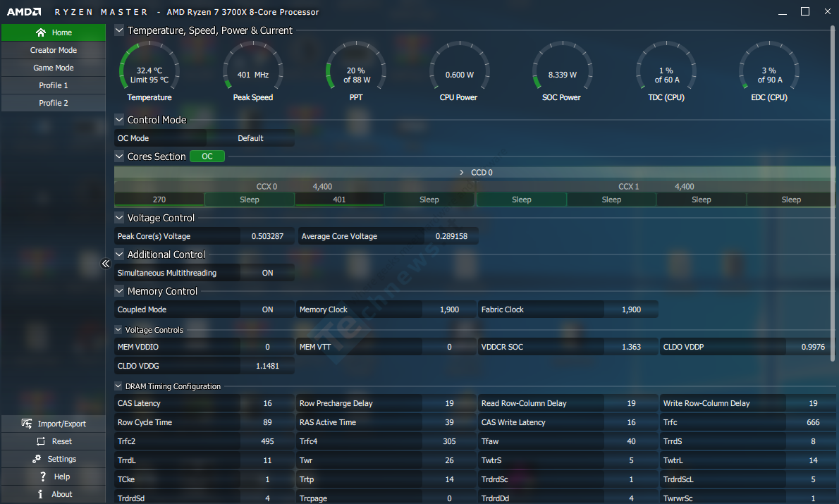This screenshot has height=504, width=839.
Task: Click the Reset button
Action: pos(54,441)
